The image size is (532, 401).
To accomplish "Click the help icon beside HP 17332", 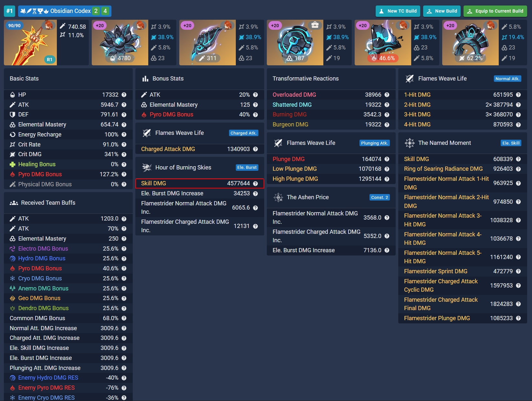I will pyautogui.click(x=124, y=95).
